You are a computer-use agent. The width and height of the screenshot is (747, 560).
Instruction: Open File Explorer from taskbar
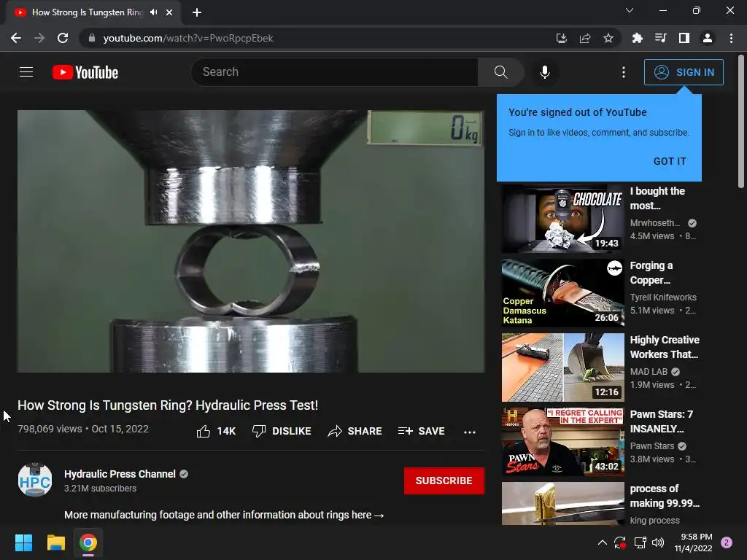click(55, 542)
